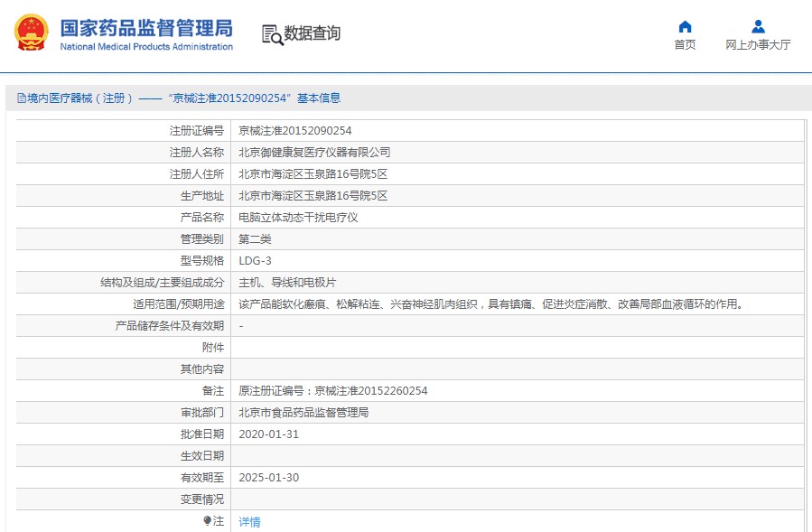Click 北京市食品药品监督管理局 approval department
The height and width of the screenshot is (532, 812).
[x=303, y=413]
